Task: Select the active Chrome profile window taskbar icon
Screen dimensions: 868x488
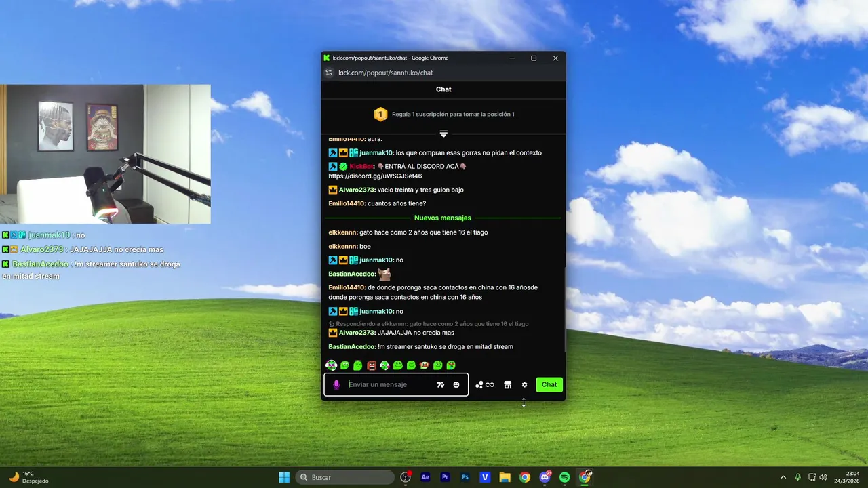Action: [585, 477]
